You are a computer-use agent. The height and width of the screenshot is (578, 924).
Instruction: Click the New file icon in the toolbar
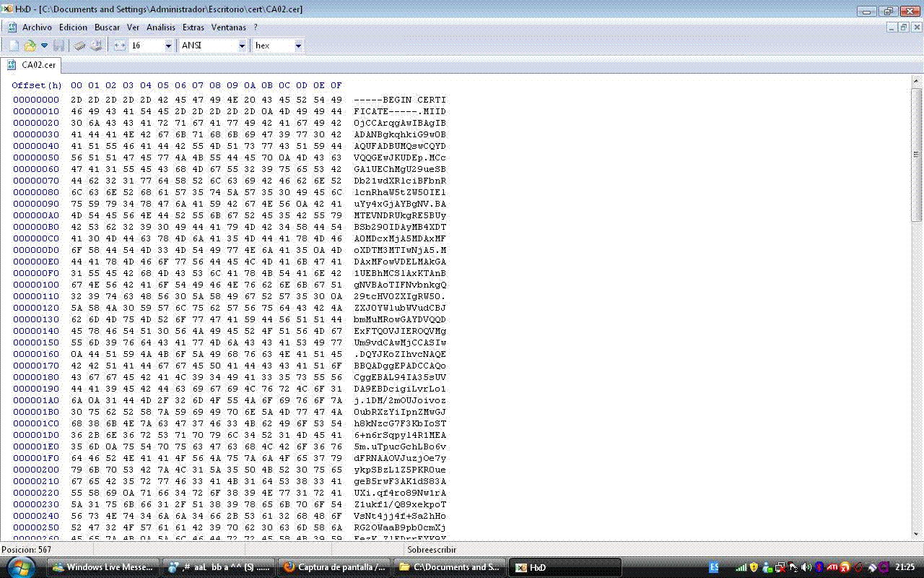click(x=14, y=46)
